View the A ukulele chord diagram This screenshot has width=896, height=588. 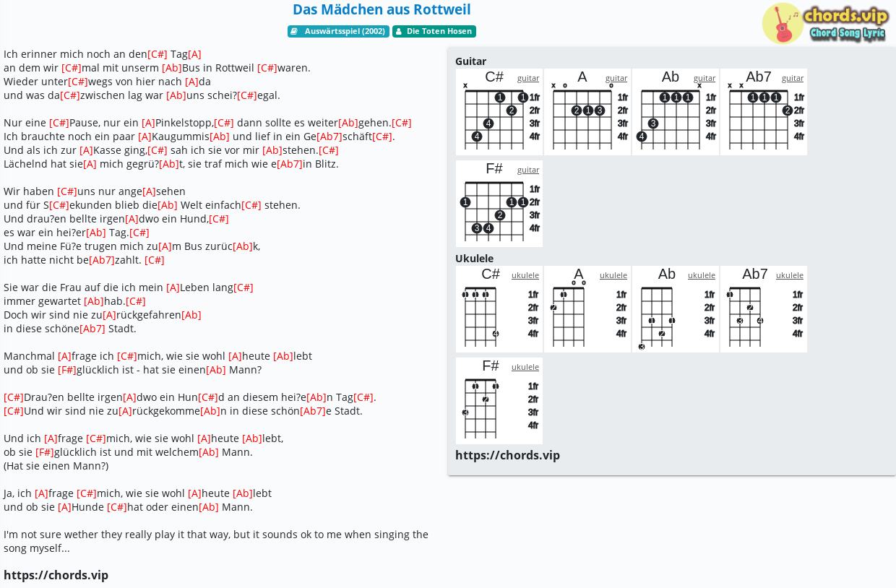587,309
